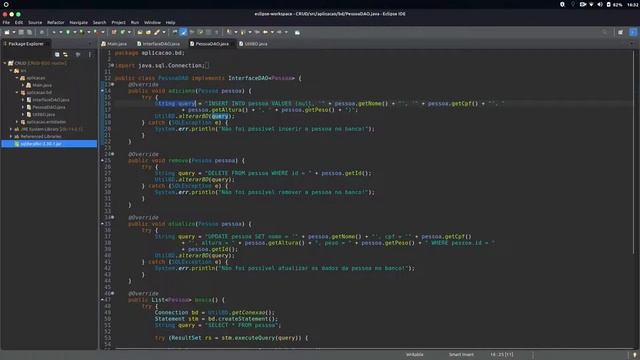Click the Smart Insert status entry
The width and height of the screenshot is (640, 360).
(x=461, y=355)
